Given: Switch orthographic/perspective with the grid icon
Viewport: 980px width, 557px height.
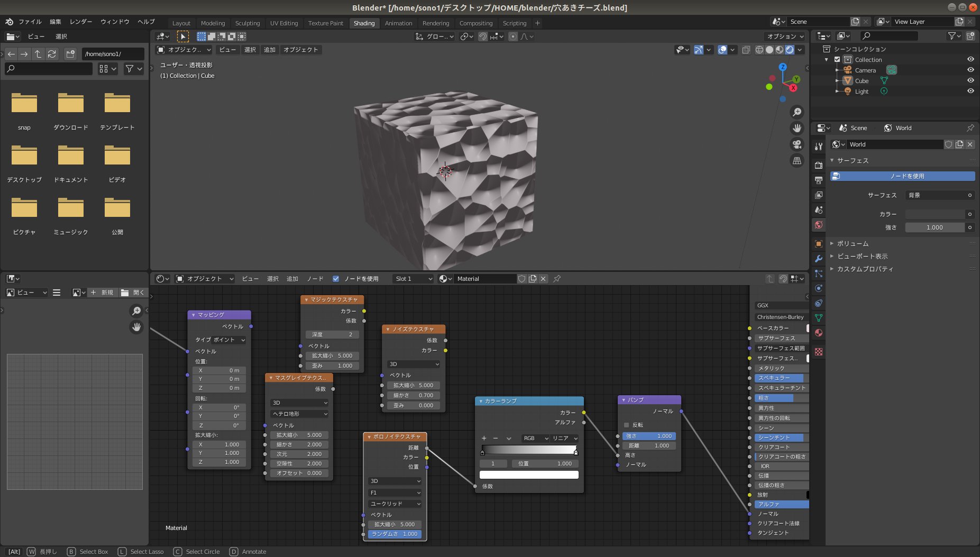Looking at the screenshot, I should (x=796, y=161).
